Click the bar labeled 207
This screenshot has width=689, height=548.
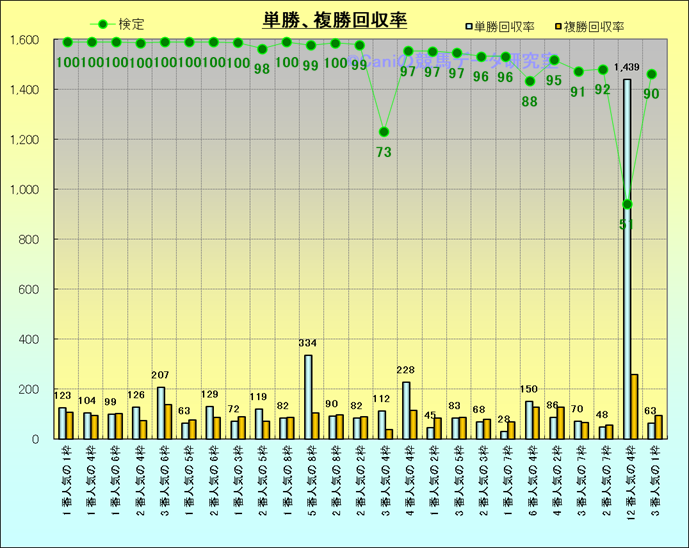161,412
